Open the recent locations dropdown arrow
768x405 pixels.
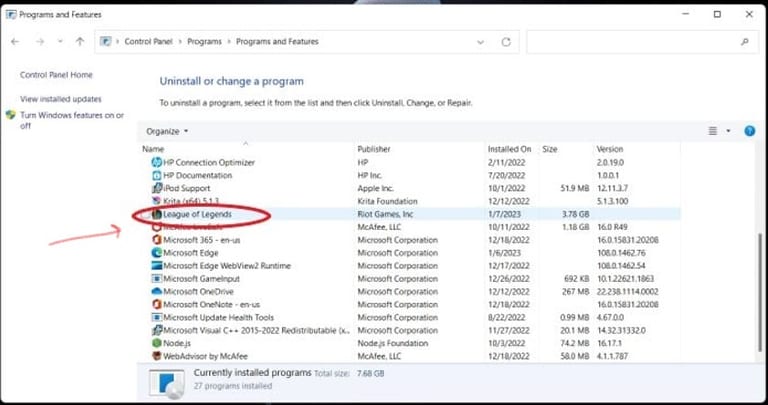60,42
